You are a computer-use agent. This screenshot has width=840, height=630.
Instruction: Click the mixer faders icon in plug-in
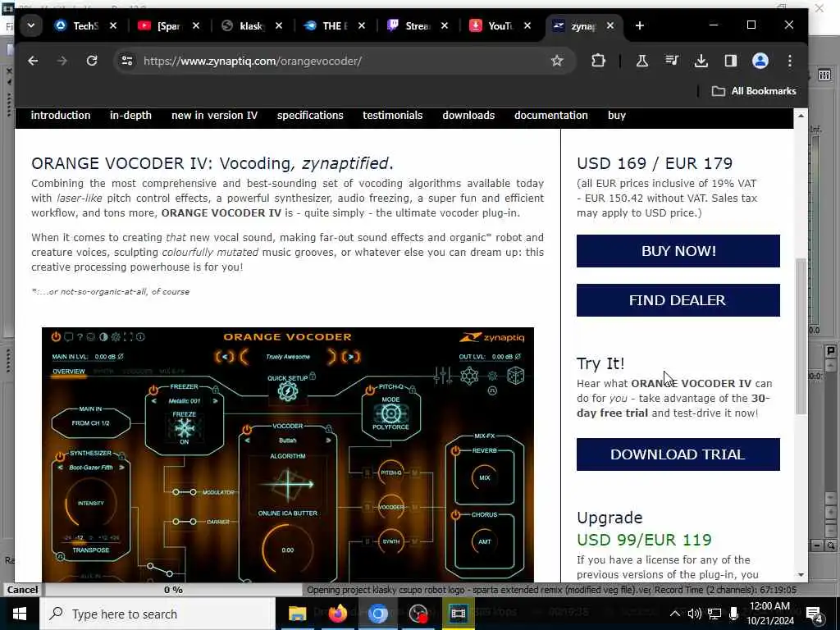click(x=443, y=376)
